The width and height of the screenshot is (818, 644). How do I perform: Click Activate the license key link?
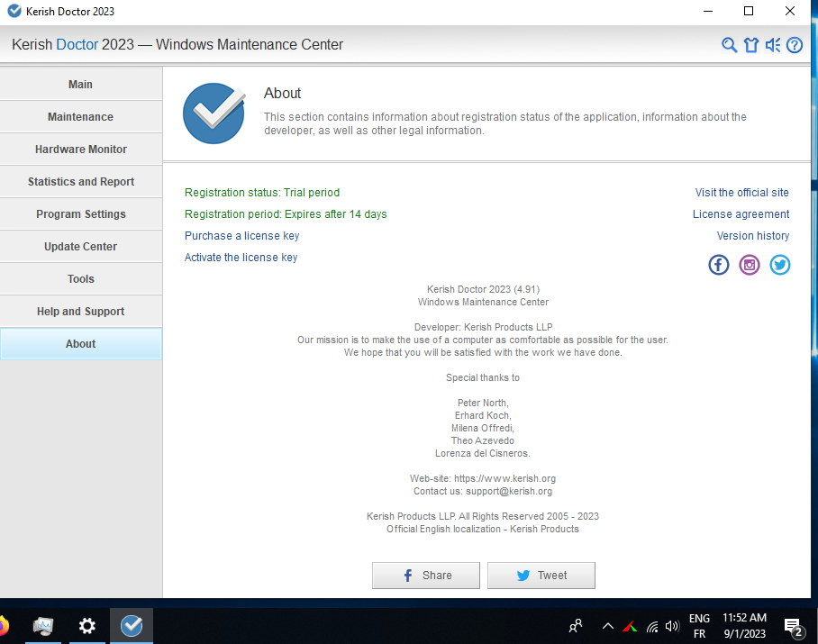tap(241, 258)
